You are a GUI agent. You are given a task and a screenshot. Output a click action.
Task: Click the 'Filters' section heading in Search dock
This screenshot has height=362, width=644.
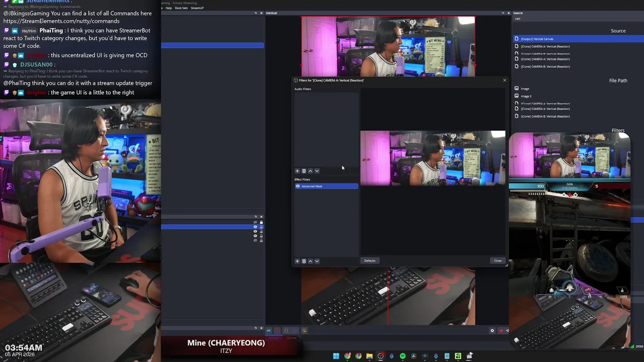[x=618, y=130]
